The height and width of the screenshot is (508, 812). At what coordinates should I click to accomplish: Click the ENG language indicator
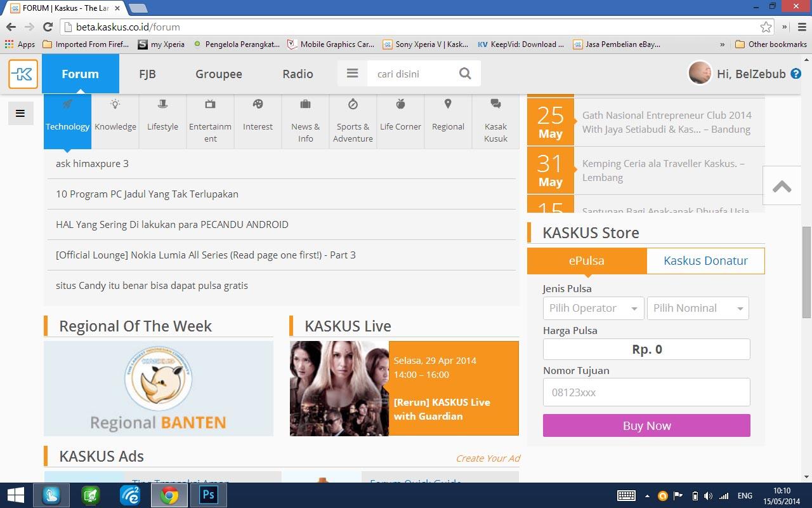coord(745,496)
